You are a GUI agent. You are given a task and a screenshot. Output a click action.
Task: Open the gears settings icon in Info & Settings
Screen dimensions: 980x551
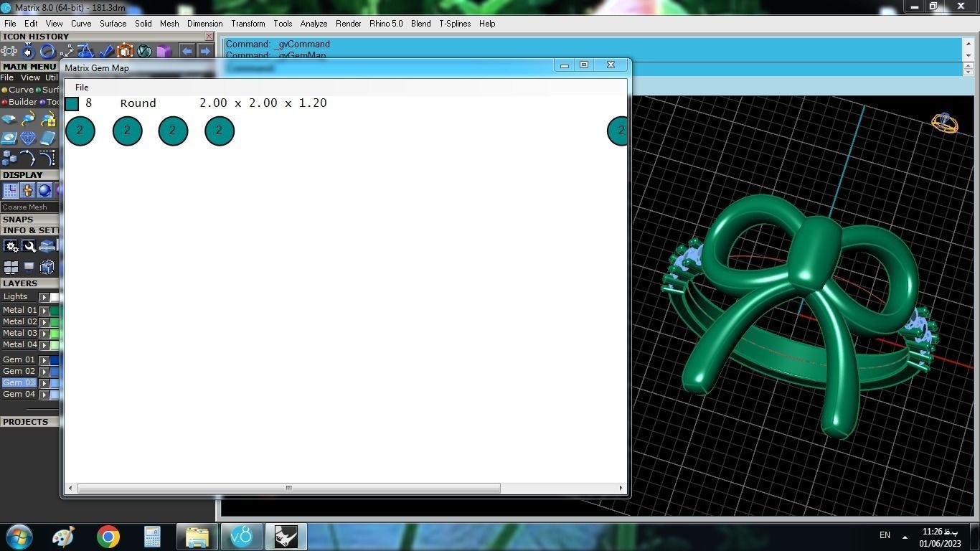click(x=11, y=246)
